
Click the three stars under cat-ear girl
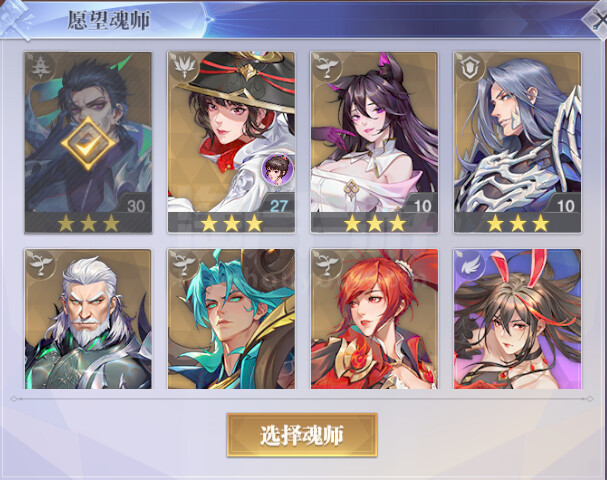coord(375,223)
